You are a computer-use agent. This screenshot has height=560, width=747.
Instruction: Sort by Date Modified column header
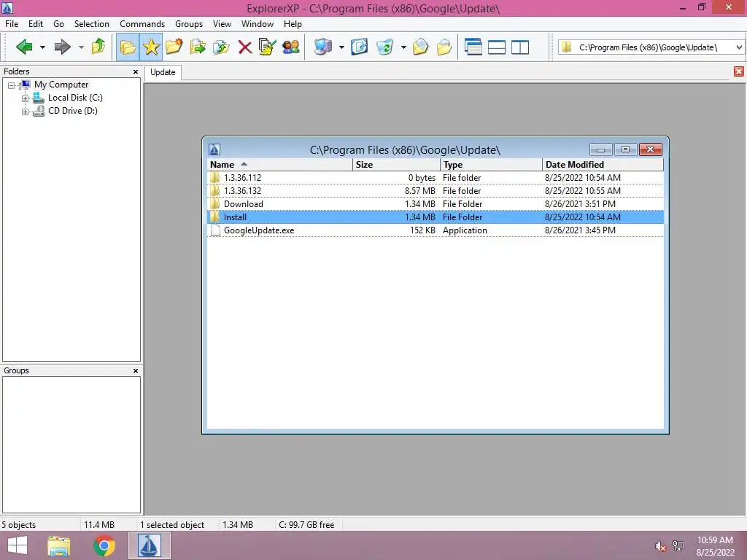coord(603,165)
